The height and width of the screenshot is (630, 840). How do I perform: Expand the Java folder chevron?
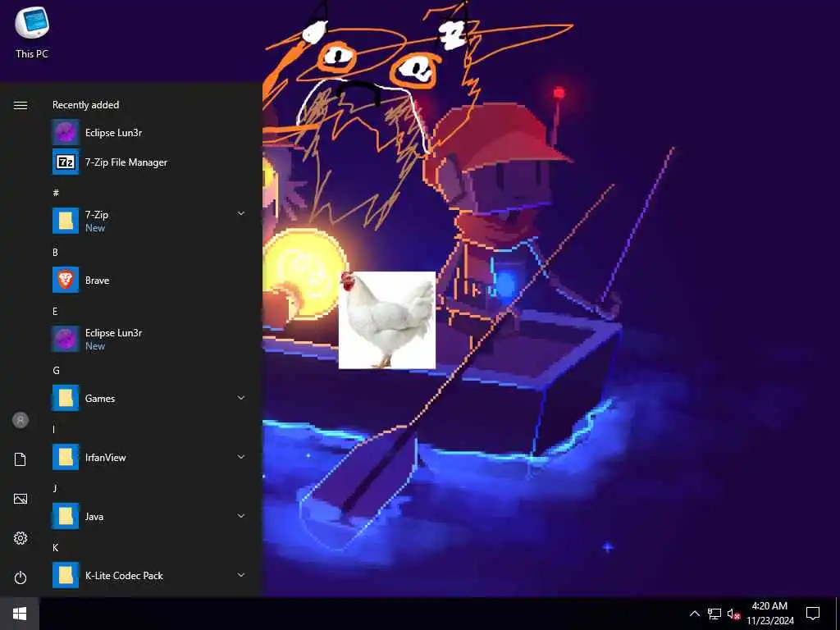[241, 516]
